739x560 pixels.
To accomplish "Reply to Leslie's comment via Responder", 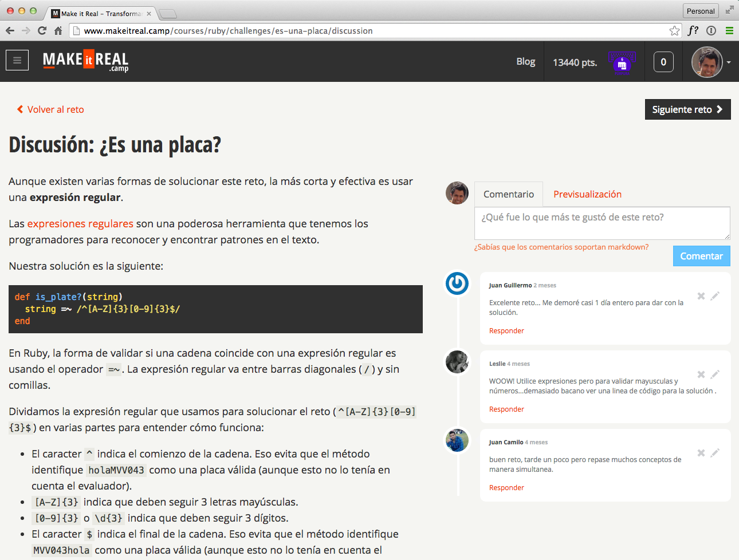I will [x=506, y=409].
